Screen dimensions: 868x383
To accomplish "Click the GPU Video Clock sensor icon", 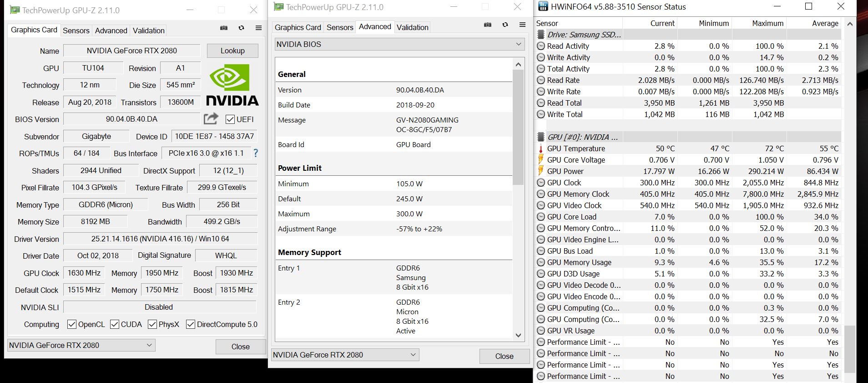I will click(x=541, y=205).
